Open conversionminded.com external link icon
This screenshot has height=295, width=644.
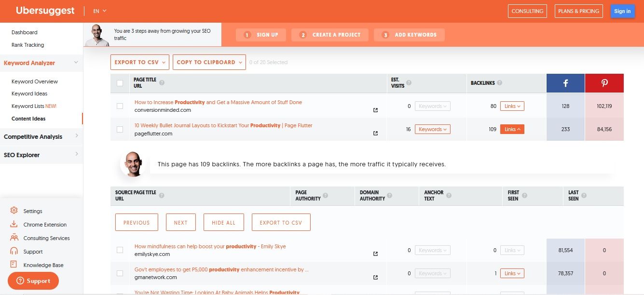pyautogui.click(x=376, y=110)
